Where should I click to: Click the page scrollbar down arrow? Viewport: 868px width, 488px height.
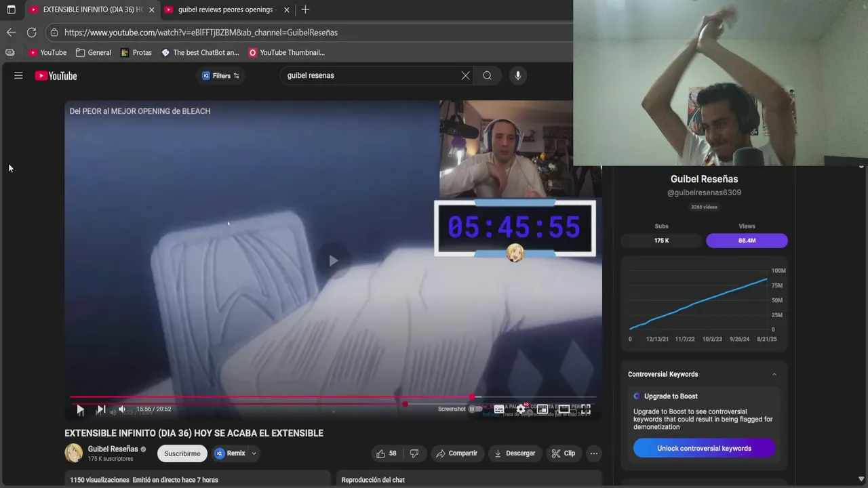(861, 479)
